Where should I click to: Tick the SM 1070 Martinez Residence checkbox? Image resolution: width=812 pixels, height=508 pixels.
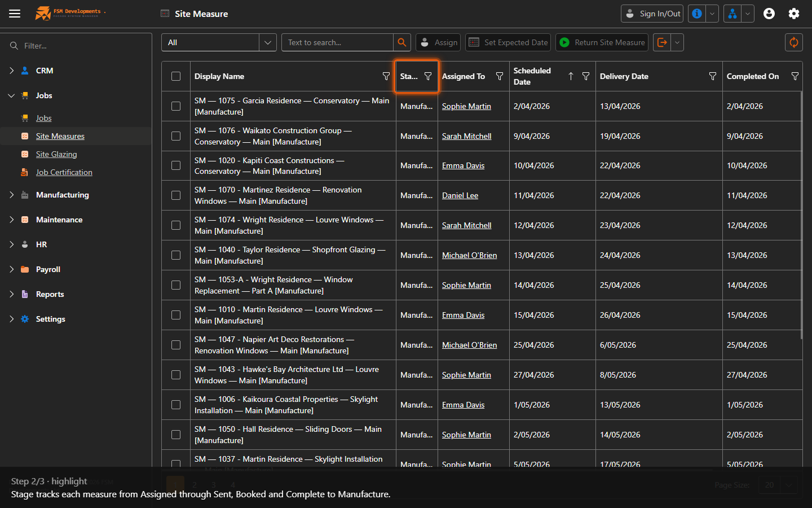click(176, 195)
